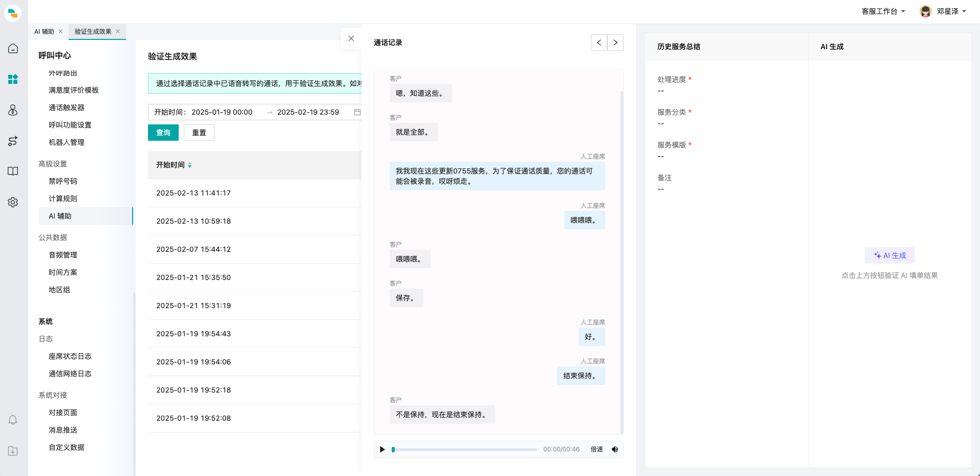980x476 pixels.
Task: Close the AI 辅助 tab
Action: [60, 31]
